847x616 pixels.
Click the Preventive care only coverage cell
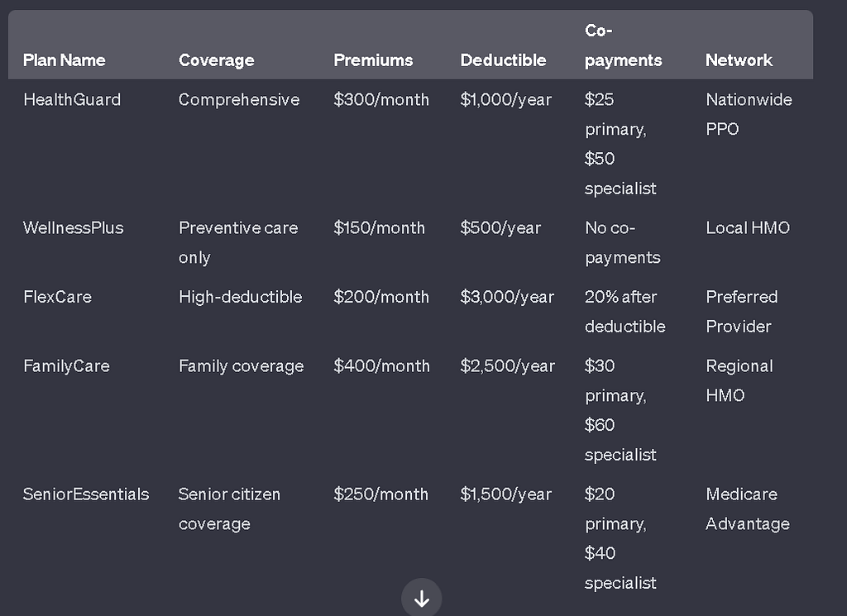(237, 242)
